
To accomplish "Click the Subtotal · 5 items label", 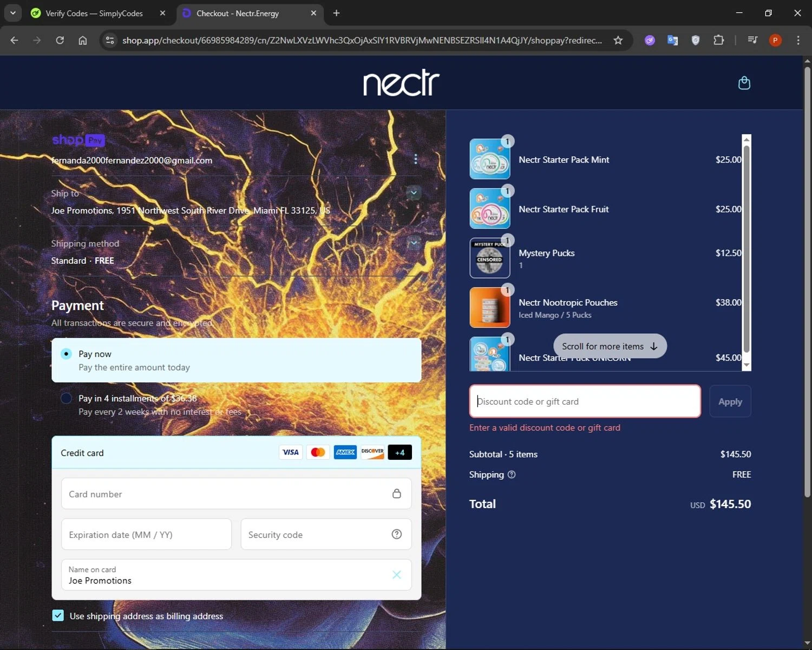I will 503,454.
